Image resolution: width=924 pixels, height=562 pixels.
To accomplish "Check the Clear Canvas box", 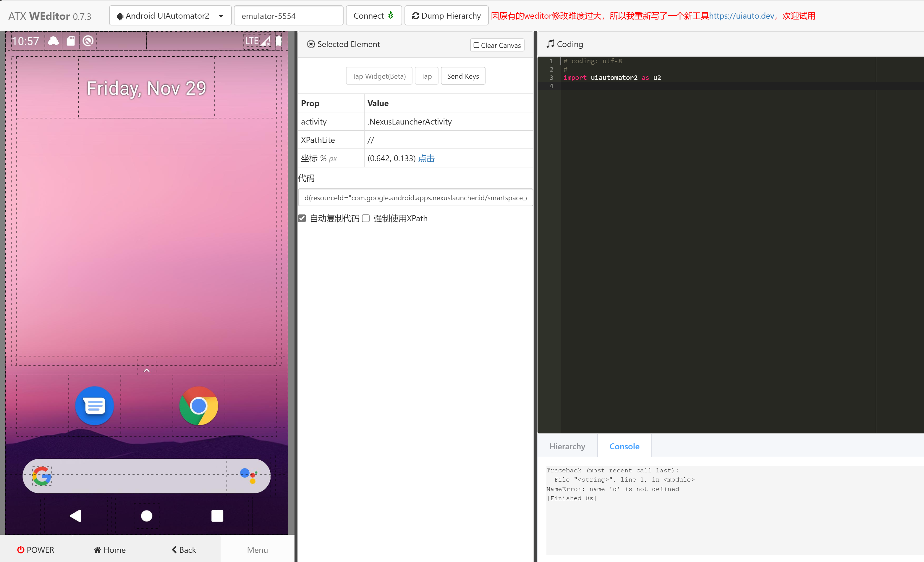I will [x=497, y=45].
